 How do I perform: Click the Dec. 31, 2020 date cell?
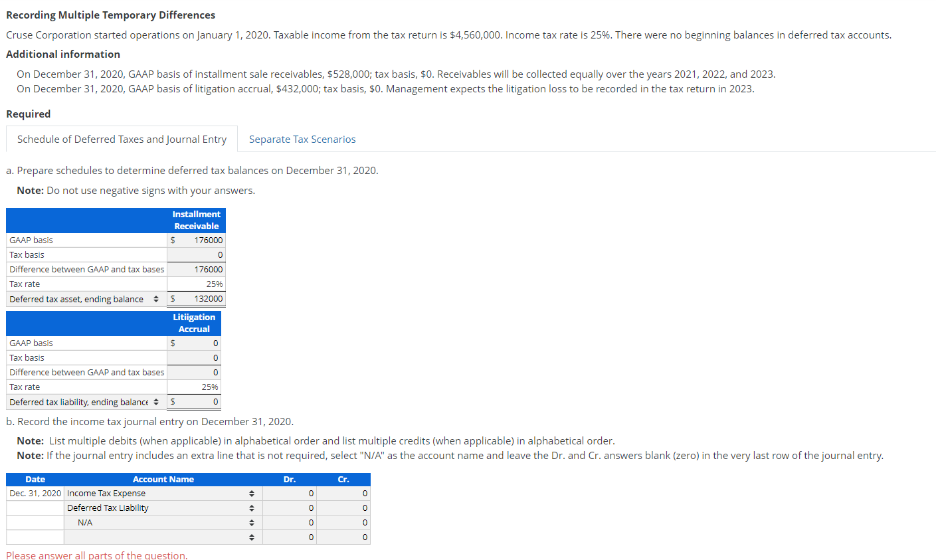tap(35, 493)
